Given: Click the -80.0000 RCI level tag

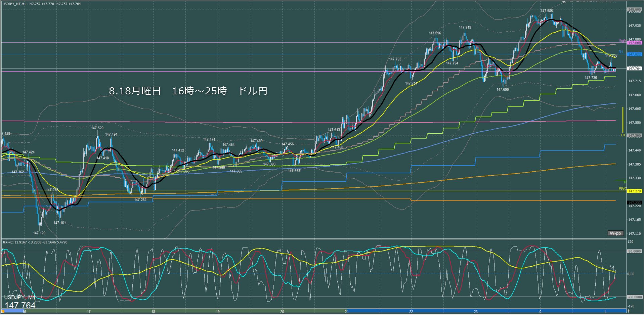Looking at the screenshot, I should click(x=634, y=297).
